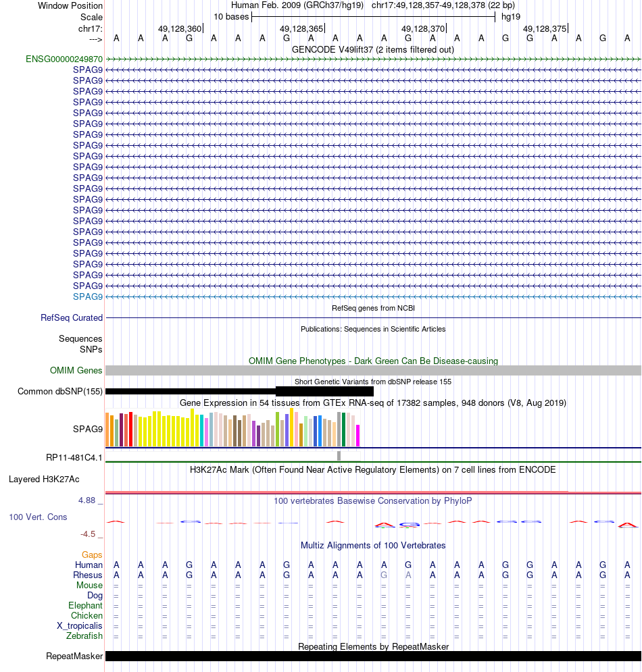Click the 49,128,365 ruler position

click(301, 29)
